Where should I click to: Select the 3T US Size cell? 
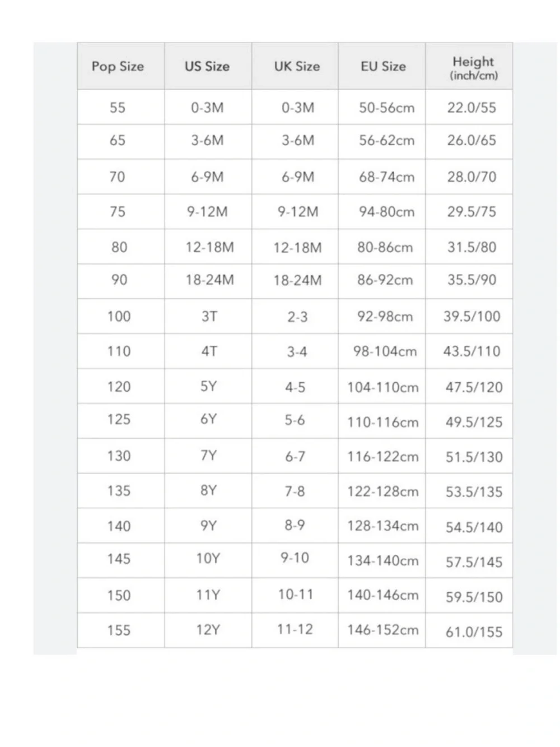click(x=208, y=317)
